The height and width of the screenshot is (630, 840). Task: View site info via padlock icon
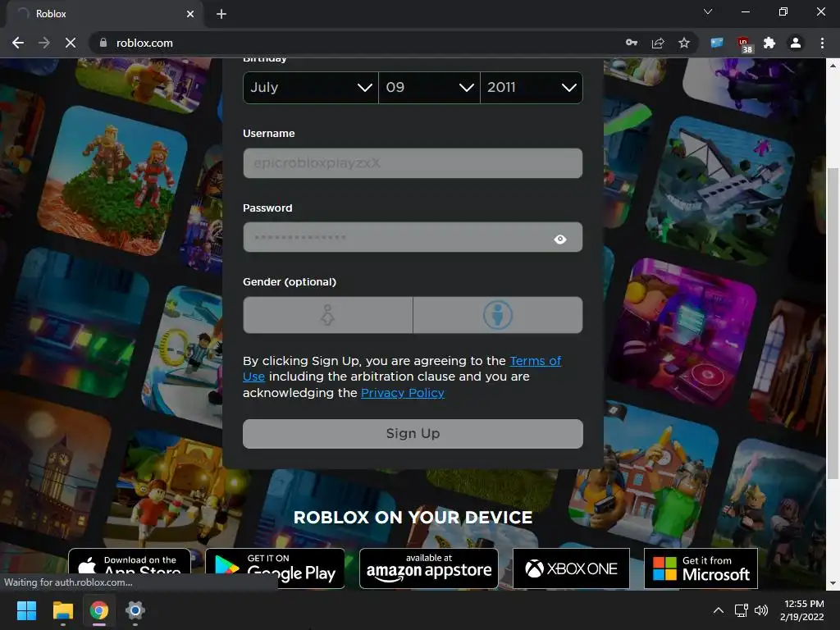(103, 43)
